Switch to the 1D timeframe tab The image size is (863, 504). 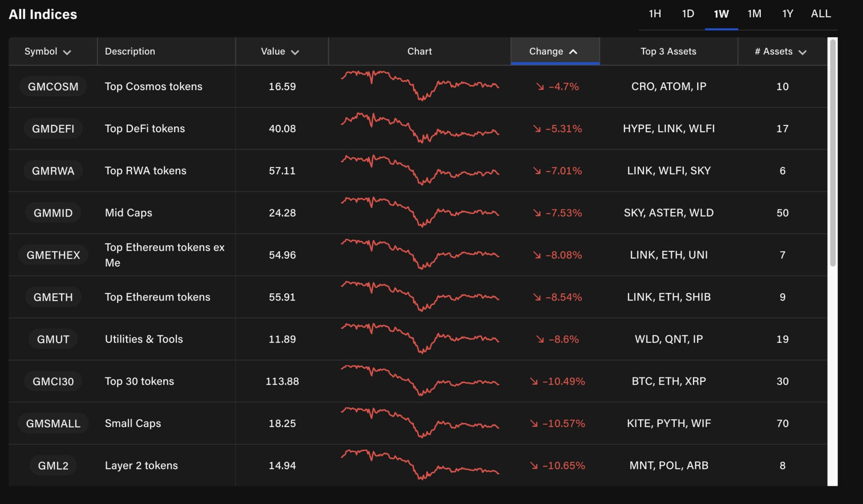(x=687, y=14)
